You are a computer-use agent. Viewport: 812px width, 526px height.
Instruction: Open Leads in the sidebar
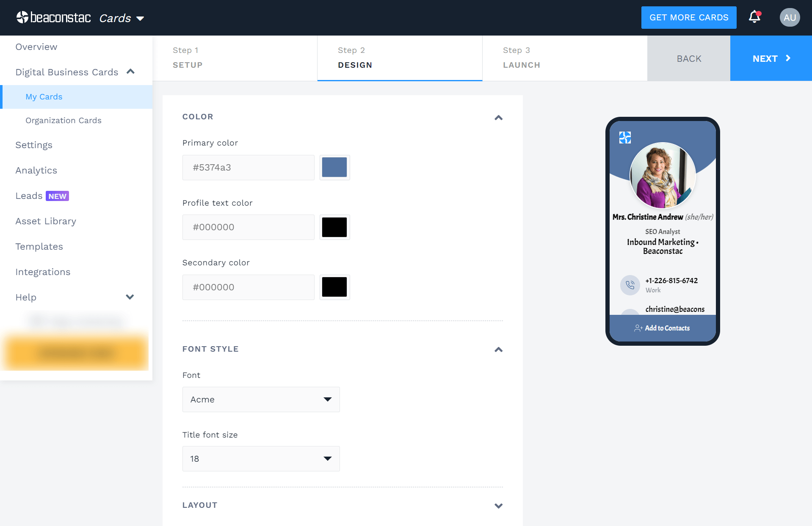tap(29, 196)
